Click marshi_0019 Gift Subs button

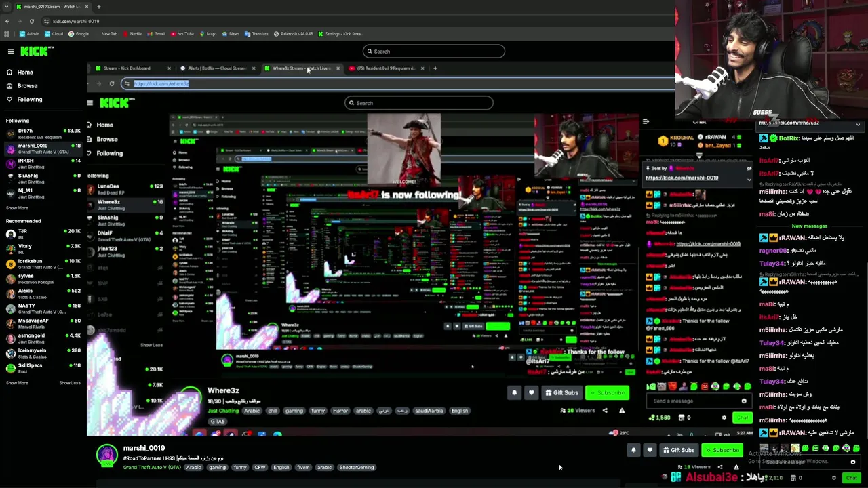coord(679,450)
